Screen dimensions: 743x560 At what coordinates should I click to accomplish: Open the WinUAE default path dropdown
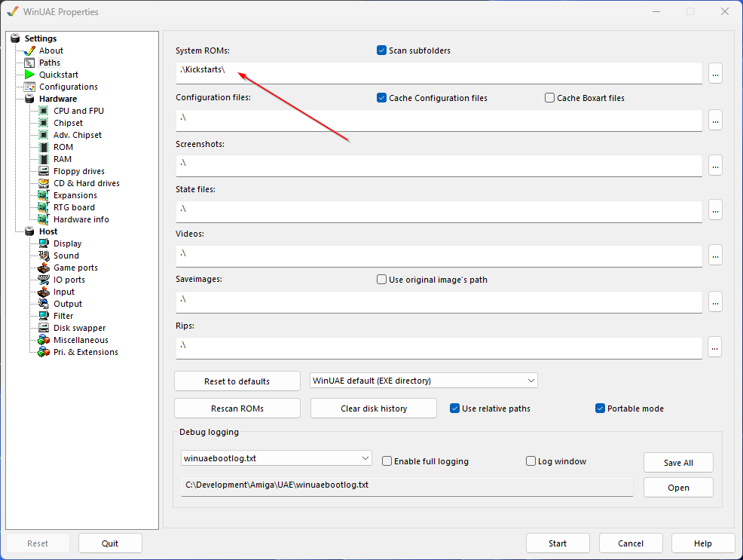[423, 381]
